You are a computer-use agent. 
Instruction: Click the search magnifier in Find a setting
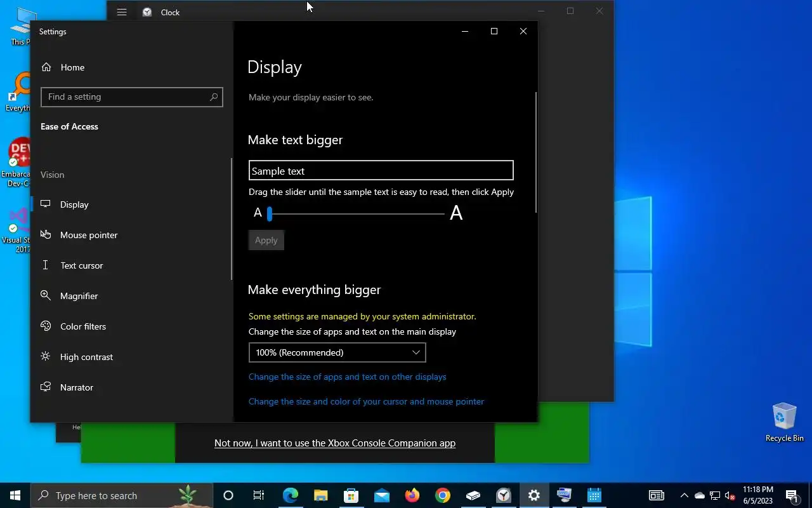click(x=214, y=97)
